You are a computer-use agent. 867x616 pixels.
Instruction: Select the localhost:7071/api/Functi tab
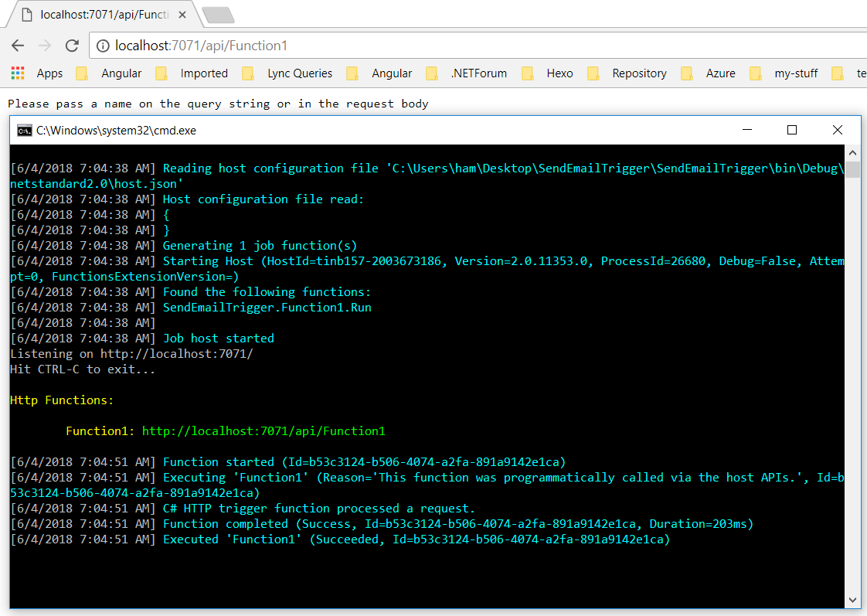pyautogui.click(x=104, y=15)
